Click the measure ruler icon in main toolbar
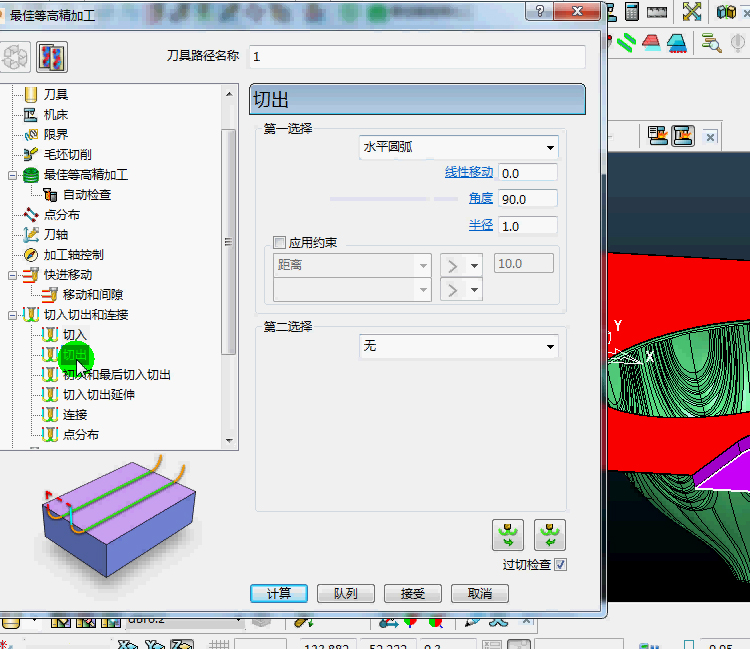This screenshot has height=649, width=750. pos(657,12)
